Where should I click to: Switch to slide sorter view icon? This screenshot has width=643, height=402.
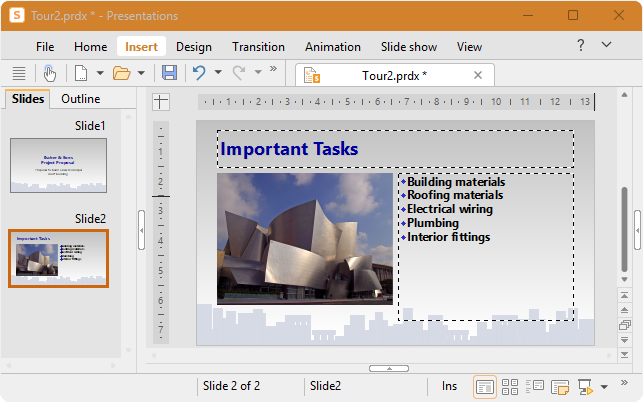point(510,387)
